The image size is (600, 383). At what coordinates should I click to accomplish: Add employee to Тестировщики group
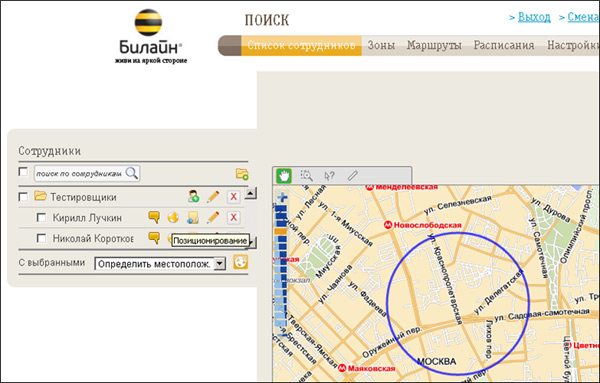[x=193, y=197]
